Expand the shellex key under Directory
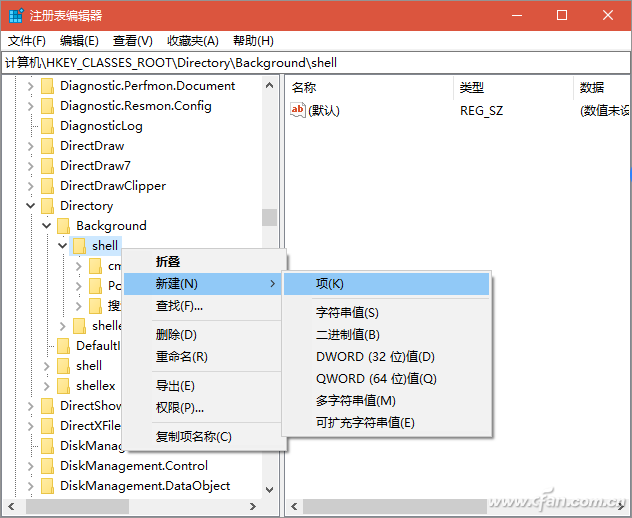This screenshot has height=518, width=632. click(47, 386)
